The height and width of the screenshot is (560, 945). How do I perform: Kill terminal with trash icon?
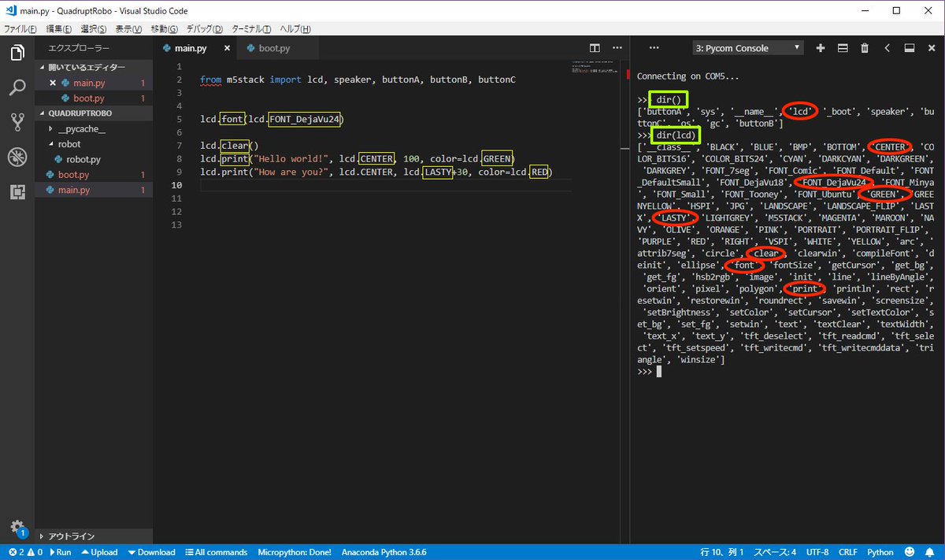pos(865,48)
